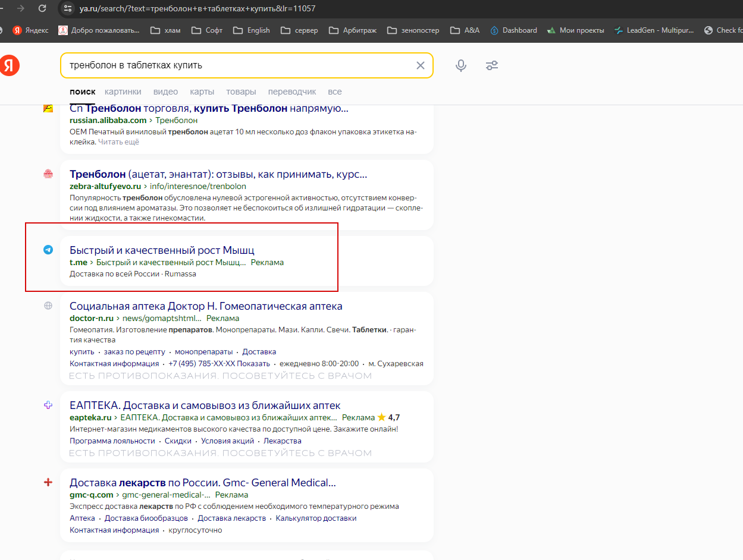Open the товары search tab
This screenshot has height=560, width=743.
tap(241, 92)
